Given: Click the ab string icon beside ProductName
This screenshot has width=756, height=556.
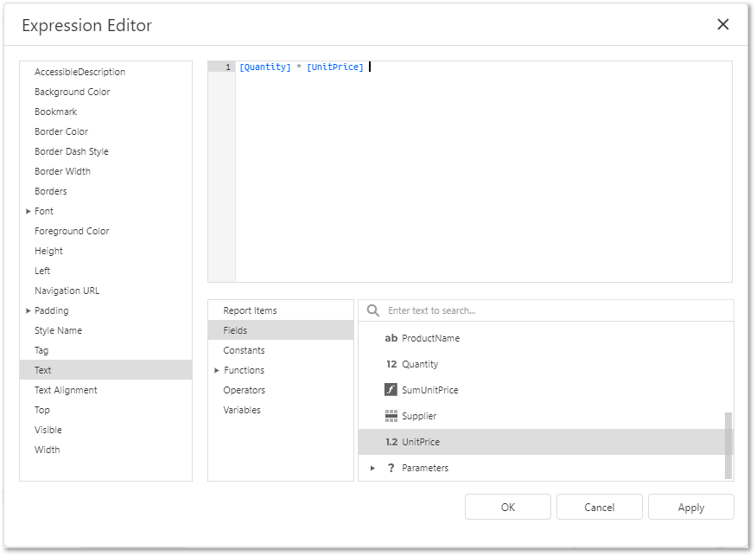Looking at the screenshot, I should [x=391, y=338].
